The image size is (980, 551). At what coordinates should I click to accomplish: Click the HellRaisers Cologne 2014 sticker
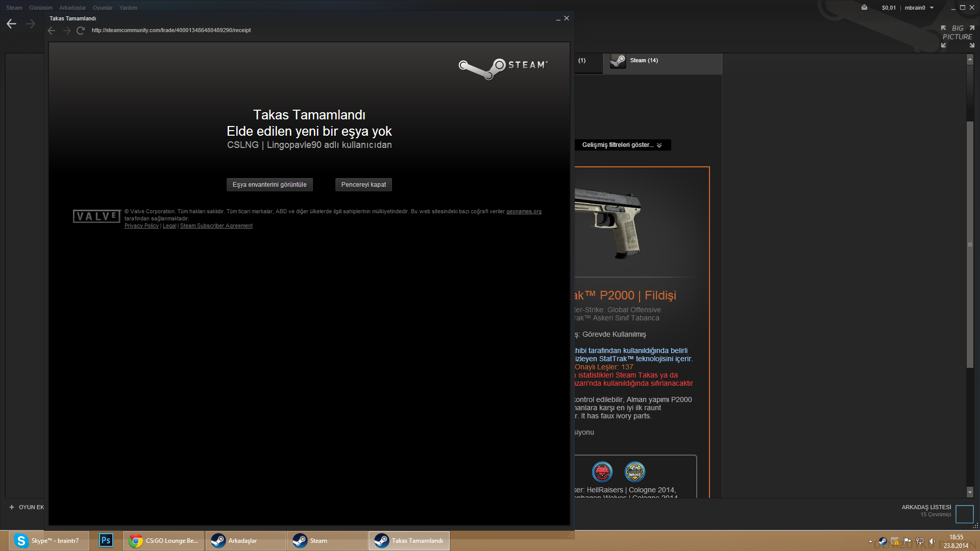[602, 472]
